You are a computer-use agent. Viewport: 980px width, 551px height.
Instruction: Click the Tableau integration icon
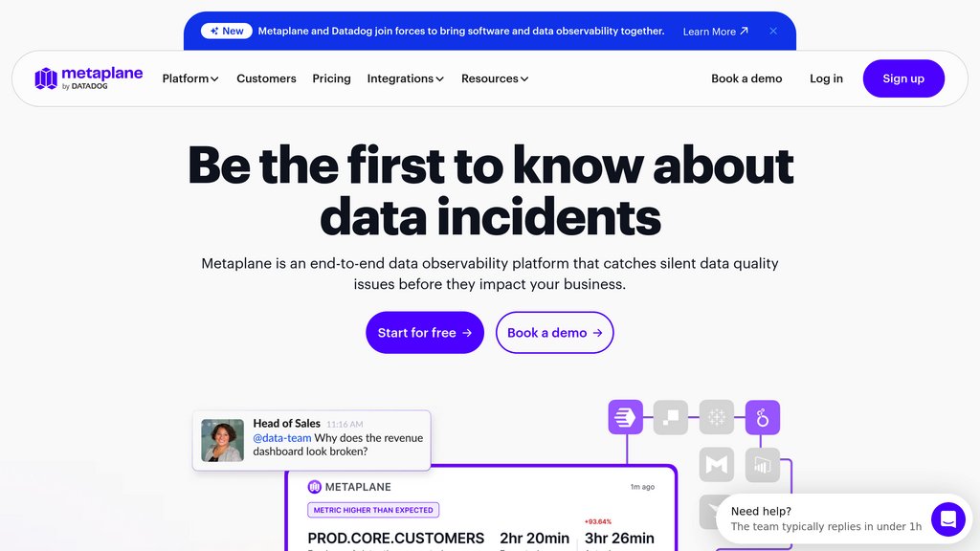pyautogui.click(x=716, y=417)
